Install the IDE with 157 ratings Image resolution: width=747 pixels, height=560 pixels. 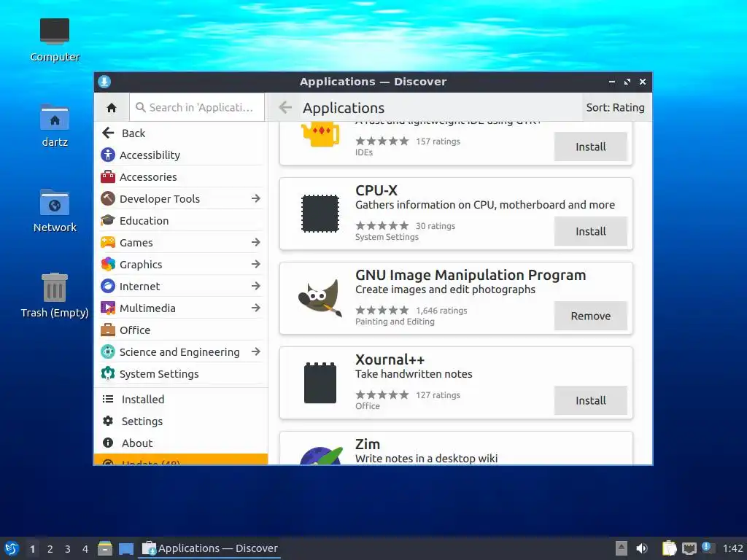pyautogui.click(x=590, y=147)
